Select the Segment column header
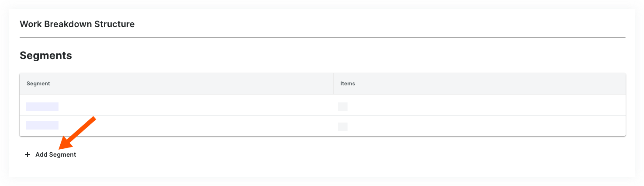This screenshot has width=644, height=186. (x=38, y=84)
